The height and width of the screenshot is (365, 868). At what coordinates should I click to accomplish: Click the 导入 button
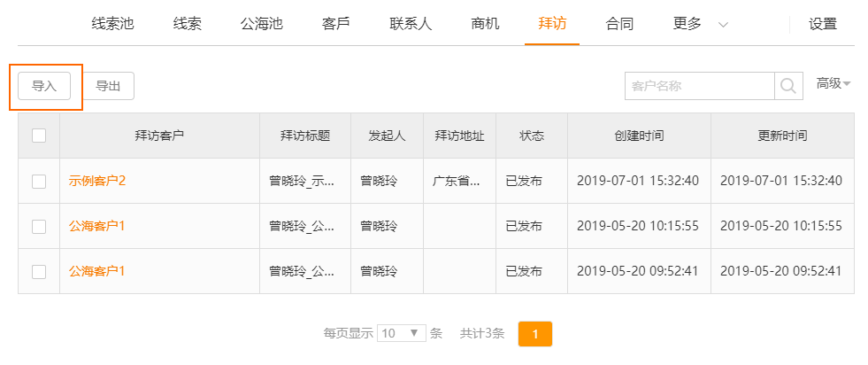[44, 86]
